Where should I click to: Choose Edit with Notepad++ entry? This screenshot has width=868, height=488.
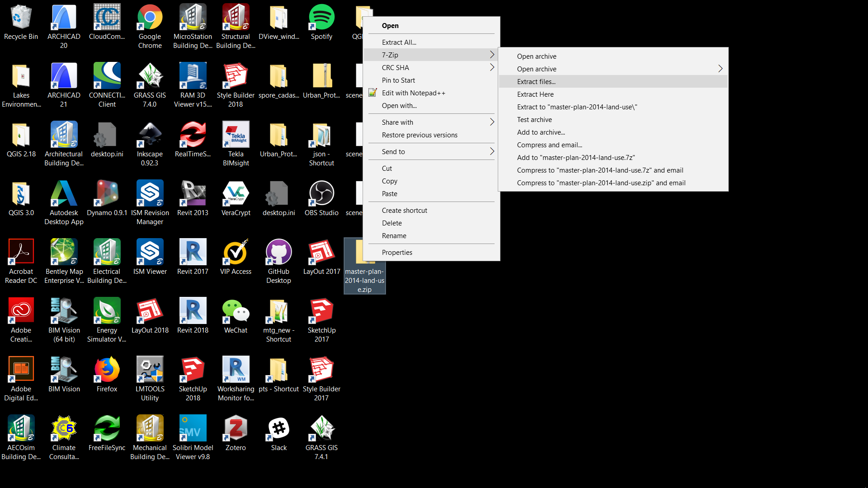click(x=413, y=93)
